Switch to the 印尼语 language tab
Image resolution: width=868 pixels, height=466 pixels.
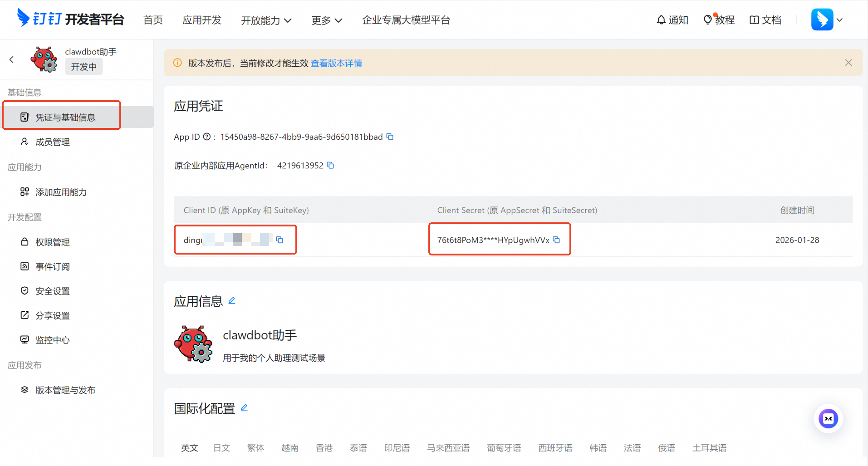coord(397,448)
